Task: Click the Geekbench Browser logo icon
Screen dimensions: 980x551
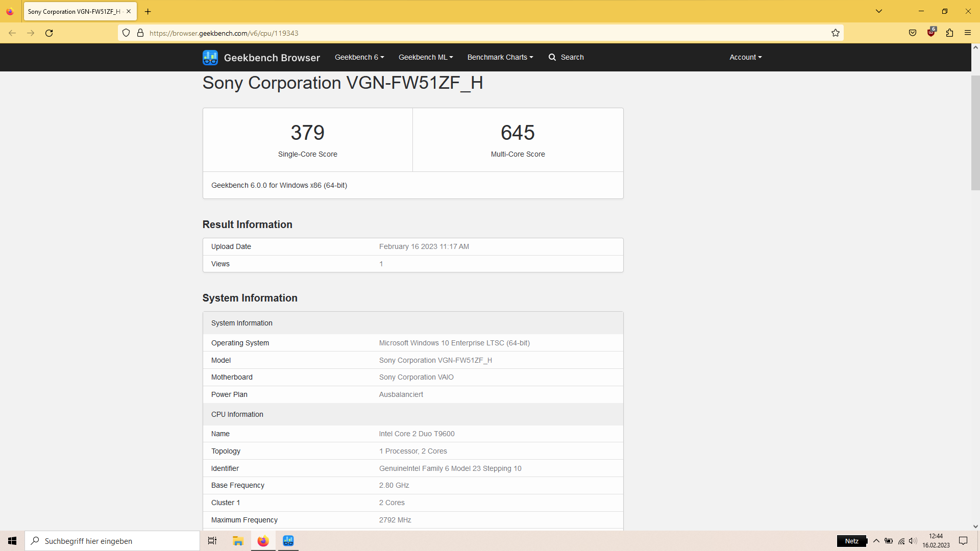Action: 210,58
